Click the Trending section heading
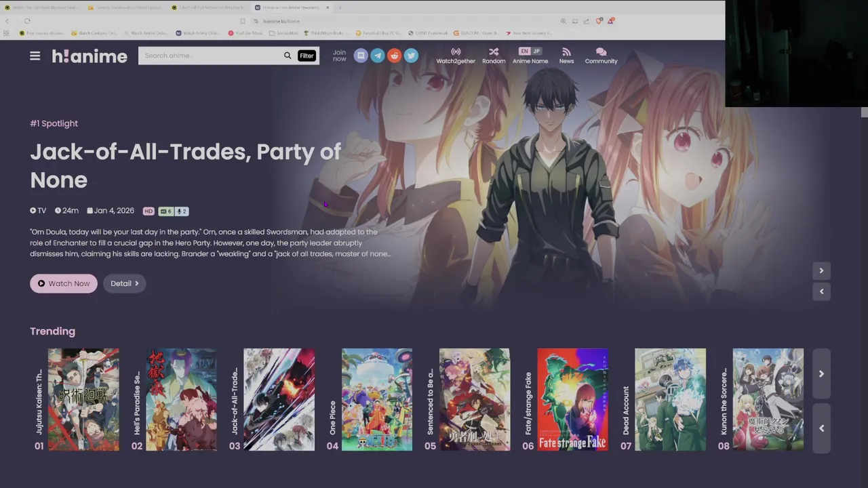The width and height of the screenshot is (868, 488). click(52, 331)
